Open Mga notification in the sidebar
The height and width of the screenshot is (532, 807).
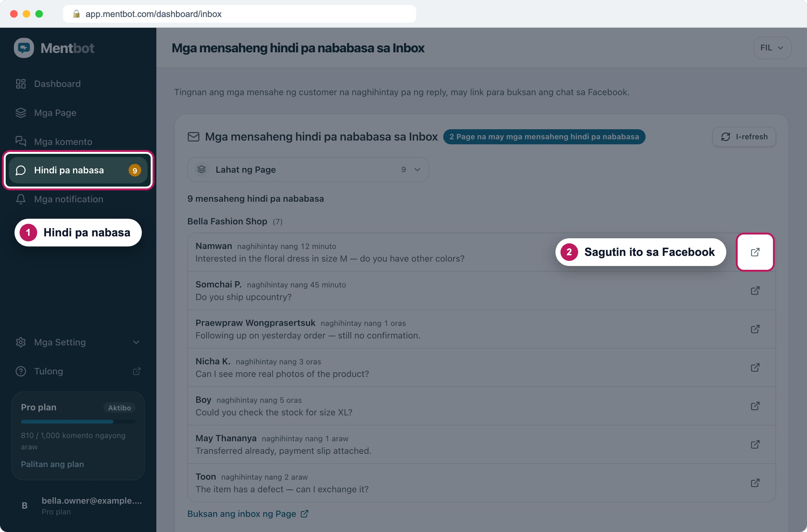click(78, 199)
